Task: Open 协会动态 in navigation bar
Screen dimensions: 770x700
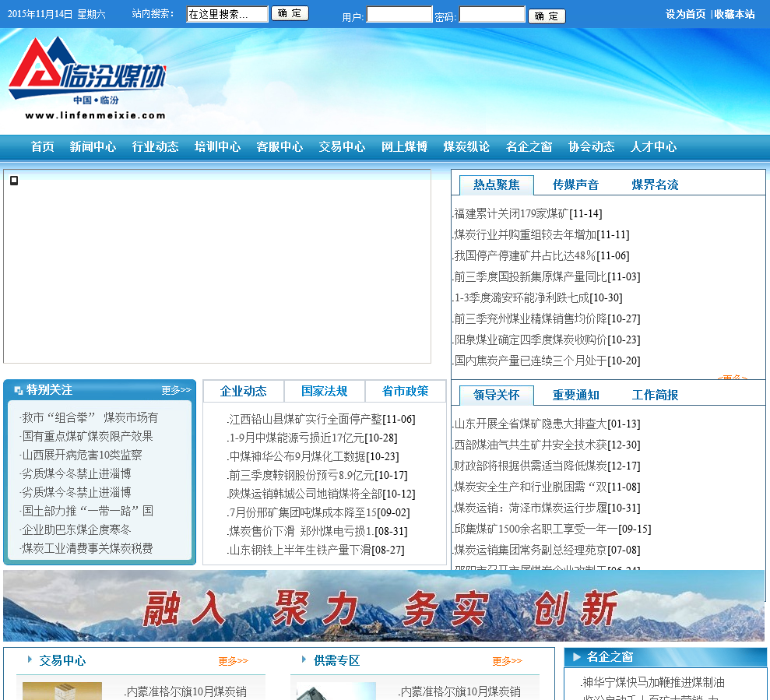Action: pos(591,147)
